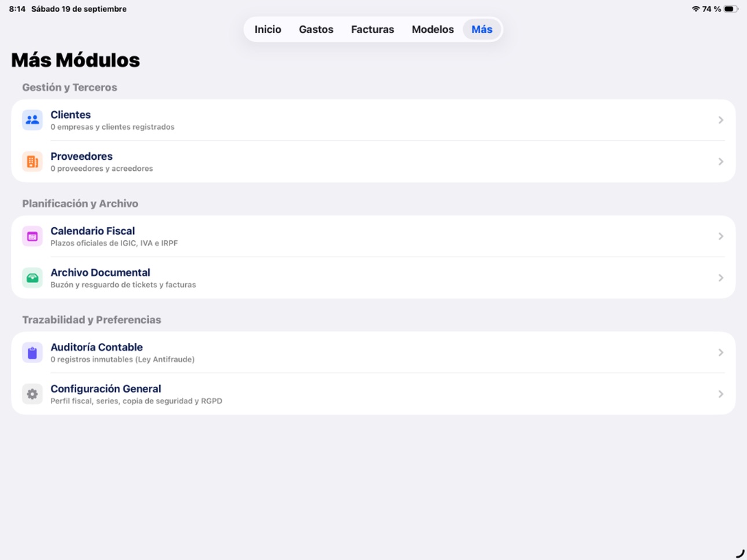The height and width of the screenshot is (560, 747).
Task: Open Configuración General via its chevron
Action: pos(721,394)
